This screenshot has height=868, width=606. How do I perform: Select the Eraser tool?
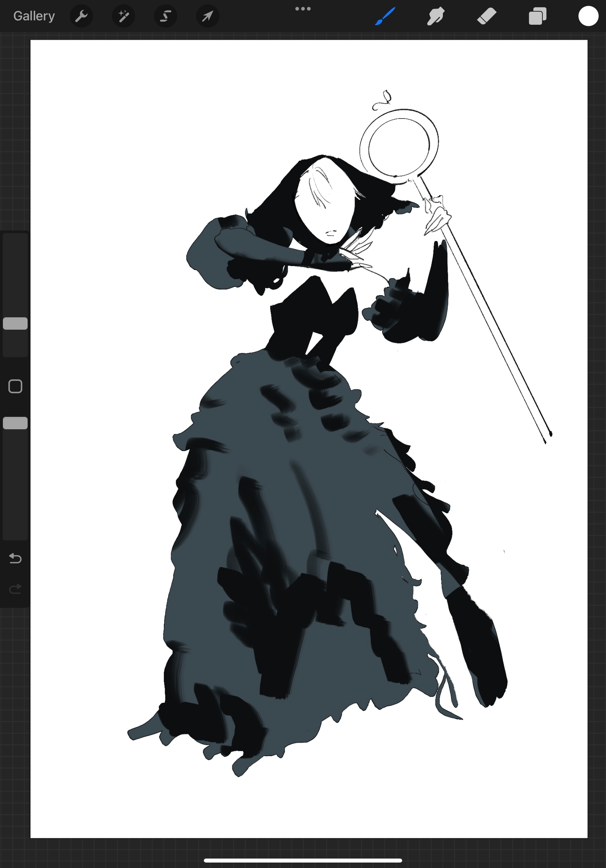(486, 16)
